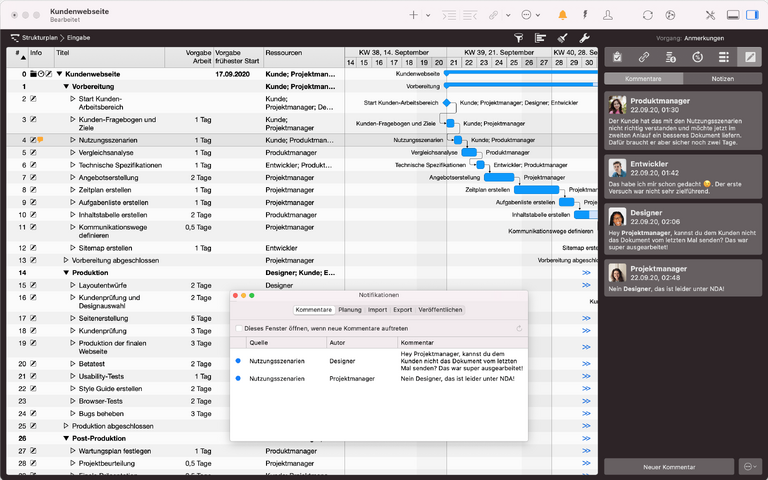Open the dropdown arrow beside the plus button

click(428, 15)
